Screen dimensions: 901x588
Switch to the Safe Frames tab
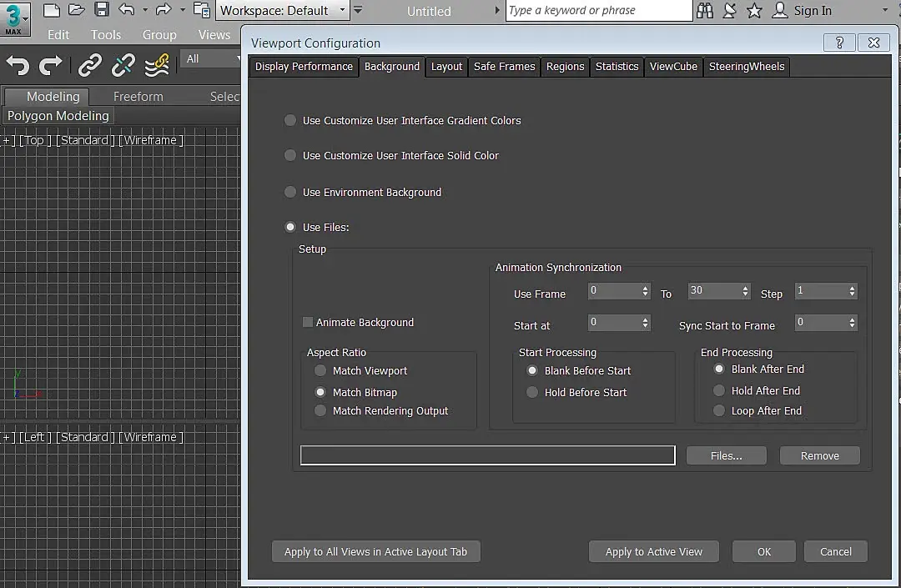click(x=504, y=67)
